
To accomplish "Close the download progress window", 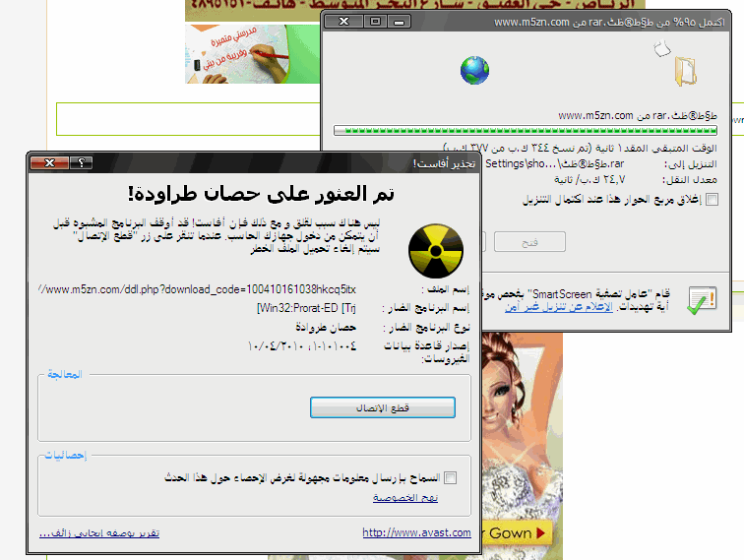I will coord(344,22).
